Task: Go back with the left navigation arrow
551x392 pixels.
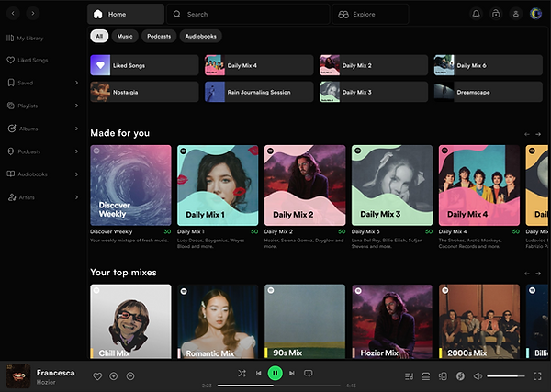Action: pyautogui.click(x=13, y=14)
